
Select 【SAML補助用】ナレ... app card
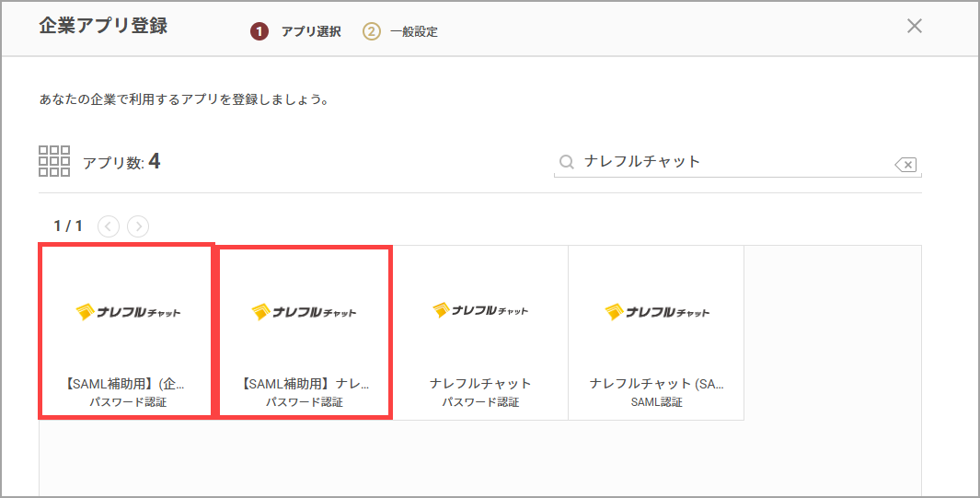pyautogui.click(x=305, y=332)
